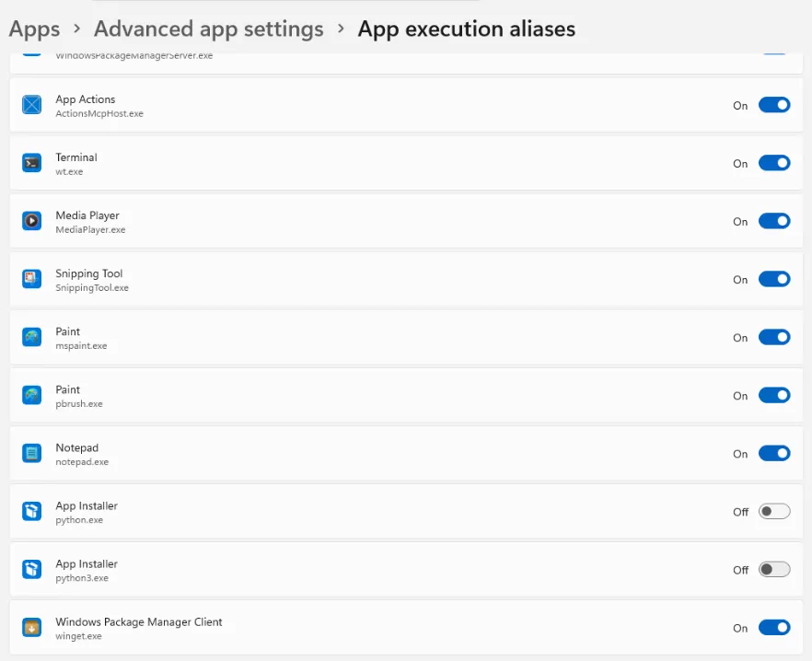Turn off the ActionsMcpHost.exe alias toggle
This screenshot has height=661, width=812.
(774, 105)
